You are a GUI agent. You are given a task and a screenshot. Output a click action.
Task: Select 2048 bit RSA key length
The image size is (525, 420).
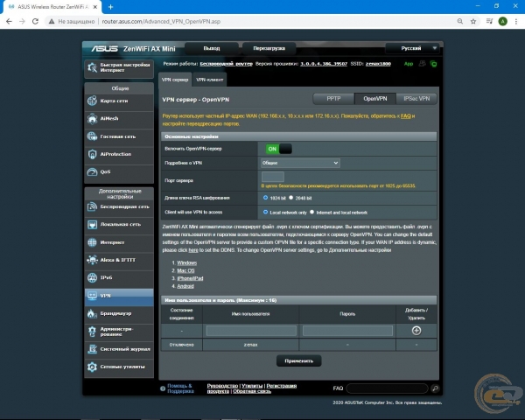[x=291, y=198]
